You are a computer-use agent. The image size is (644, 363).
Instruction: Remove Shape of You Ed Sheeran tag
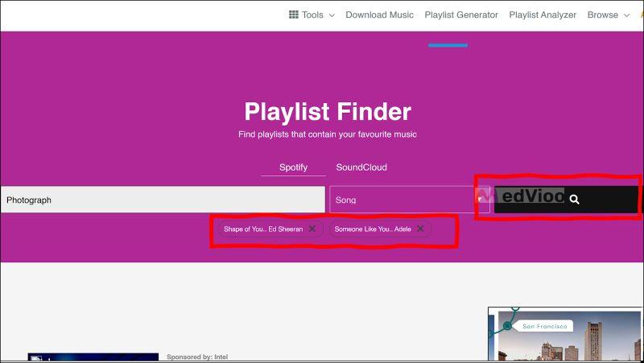click(312, 229)
